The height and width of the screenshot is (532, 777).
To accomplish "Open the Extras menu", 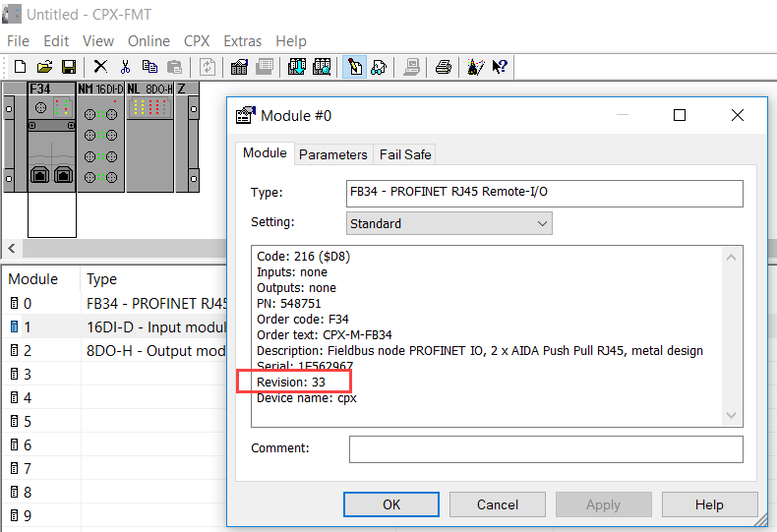I will coord(242,41).
